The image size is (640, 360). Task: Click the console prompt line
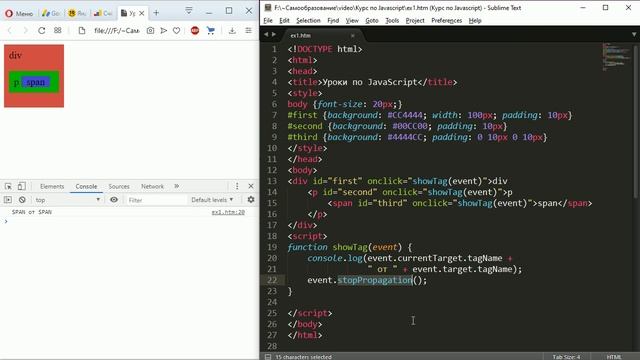click(129, 221)
